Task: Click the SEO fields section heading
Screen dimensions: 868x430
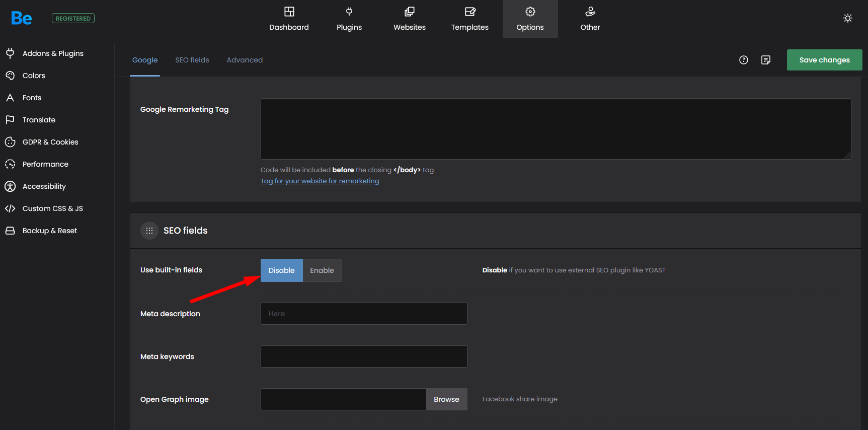Action: 186,231
